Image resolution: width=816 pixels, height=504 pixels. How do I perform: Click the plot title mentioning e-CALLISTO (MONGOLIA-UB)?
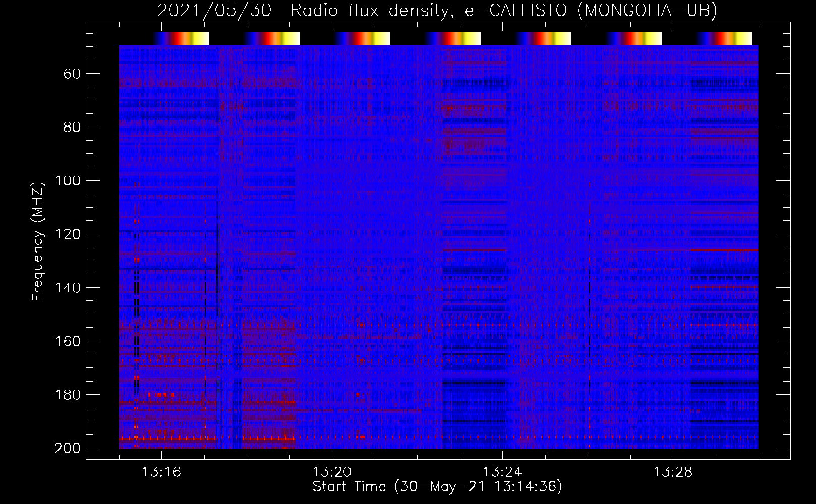coord(437,10)
